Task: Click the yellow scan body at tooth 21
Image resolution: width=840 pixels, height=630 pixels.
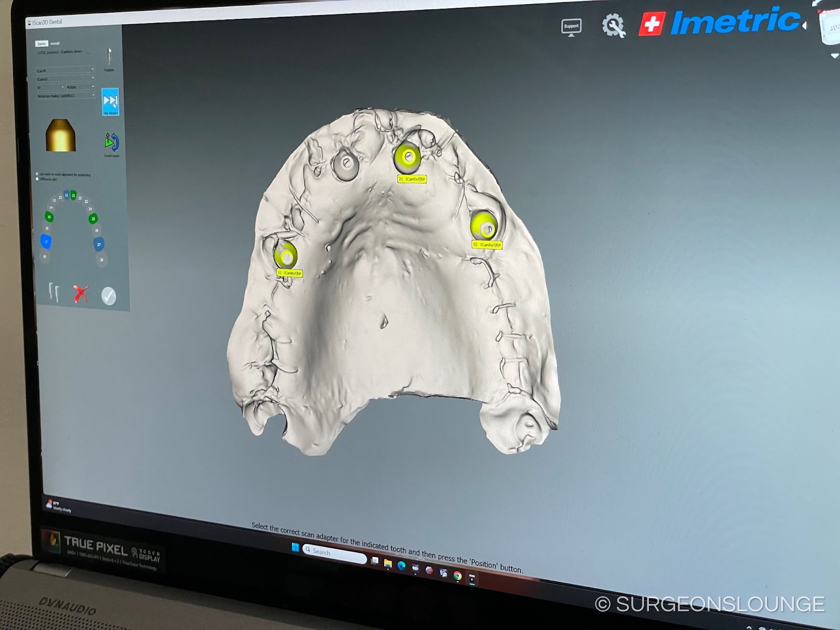Action: [x=407, y=156]
